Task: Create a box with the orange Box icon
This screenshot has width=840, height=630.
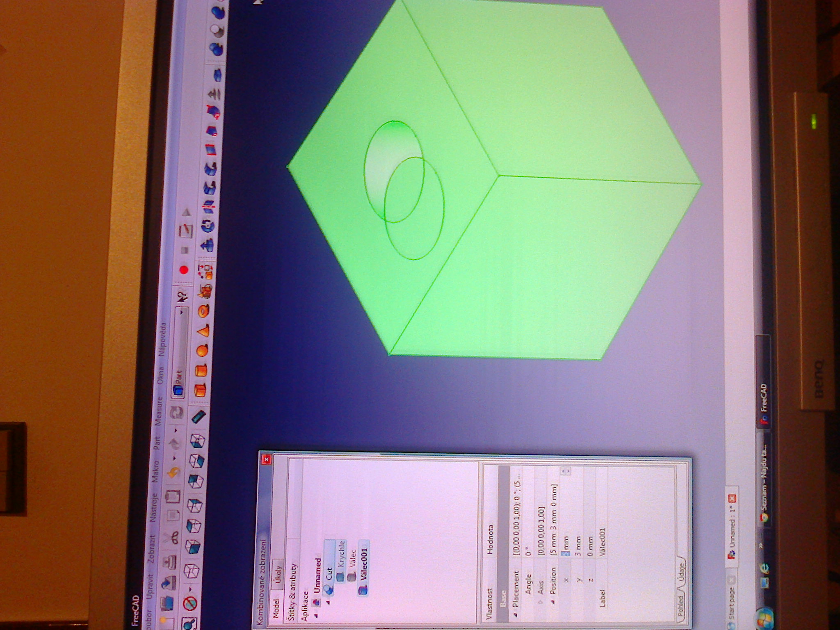Action: [201, 390]
